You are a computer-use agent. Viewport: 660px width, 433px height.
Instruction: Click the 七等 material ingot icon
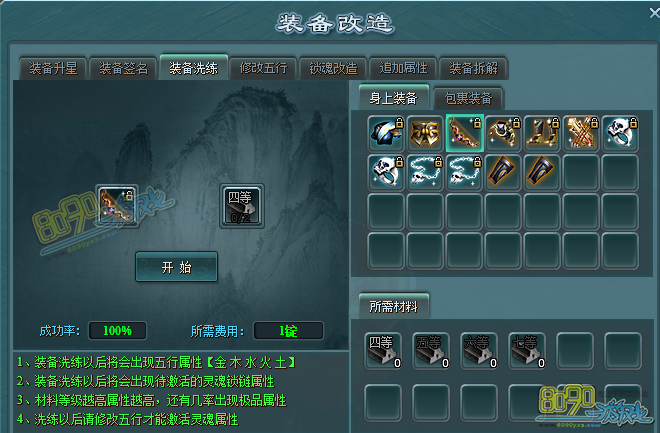(x=527, y=351)
